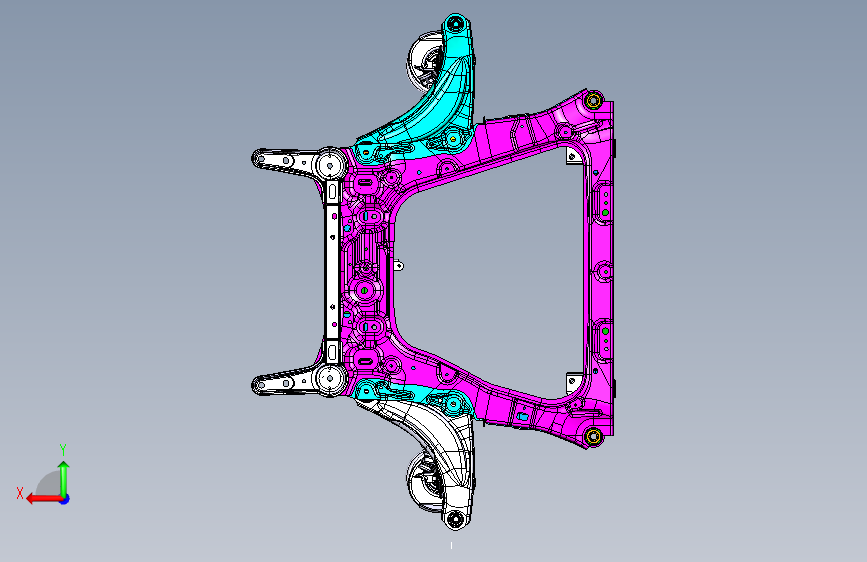
Task: Click the red 'X' axis label
Action: 20,493
